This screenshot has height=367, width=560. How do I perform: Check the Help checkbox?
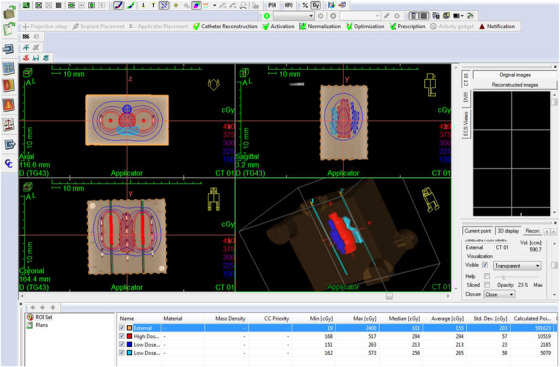pyautogui.click(x=487, y=276)
